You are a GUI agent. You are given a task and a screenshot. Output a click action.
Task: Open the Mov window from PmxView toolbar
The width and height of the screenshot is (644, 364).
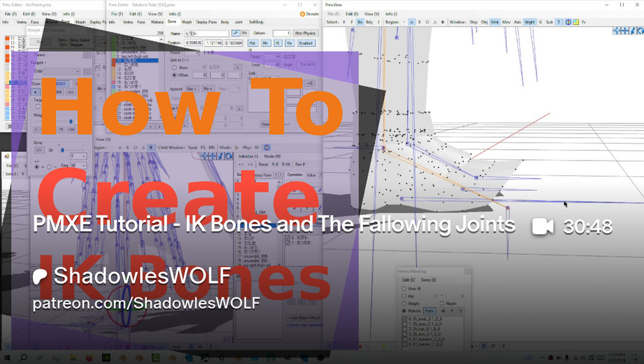[506, 22]
